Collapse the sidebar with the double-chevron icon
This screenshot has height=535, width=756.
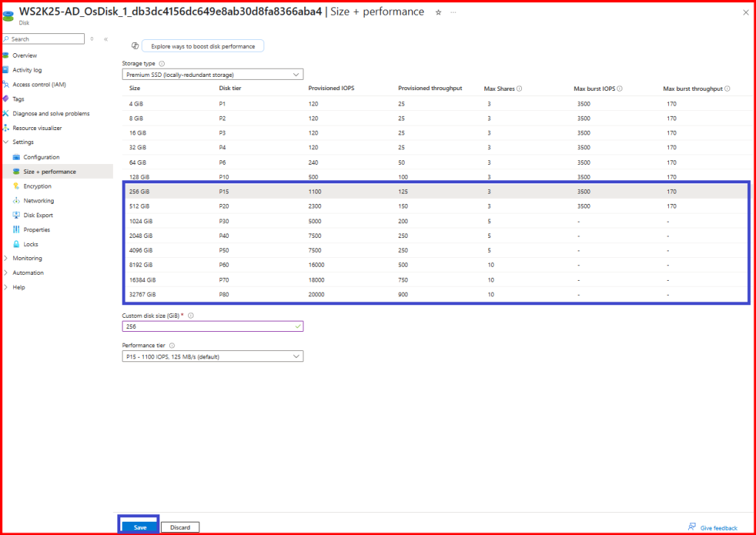coord(106,39)
